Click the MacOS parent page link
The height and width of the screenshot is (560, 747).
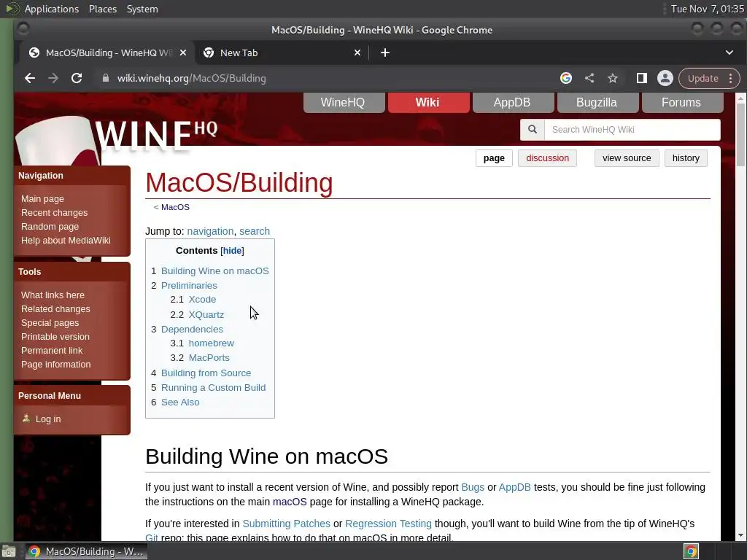[175, 207]
